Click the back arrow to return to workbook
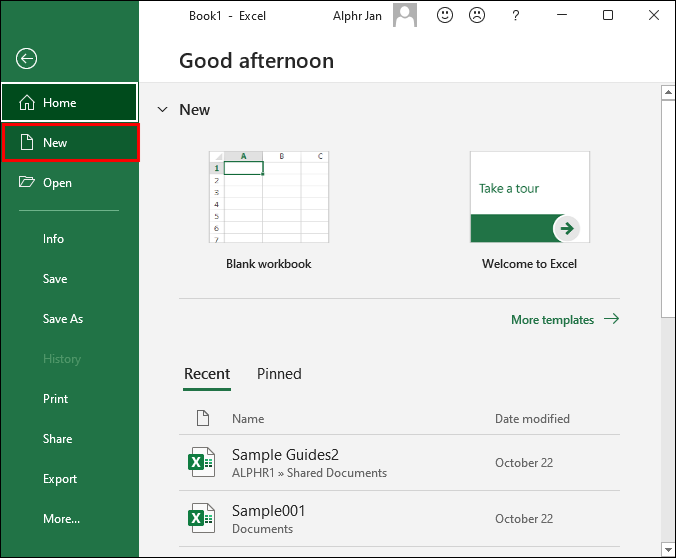Screen dimensions: 676x558 click(x=27, y=59)
